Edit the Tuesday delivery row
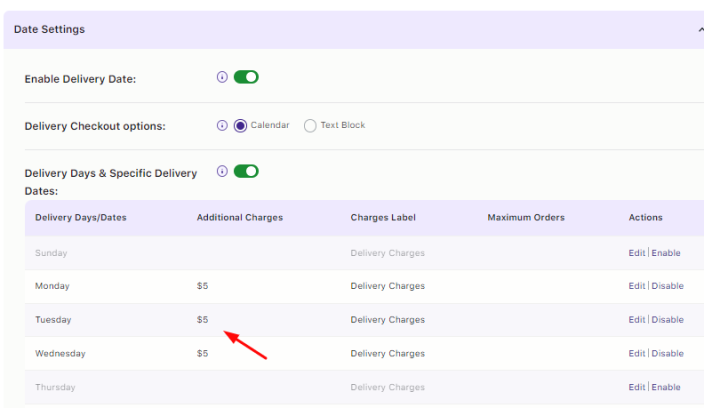704x408 pixels. click(637, 320)
